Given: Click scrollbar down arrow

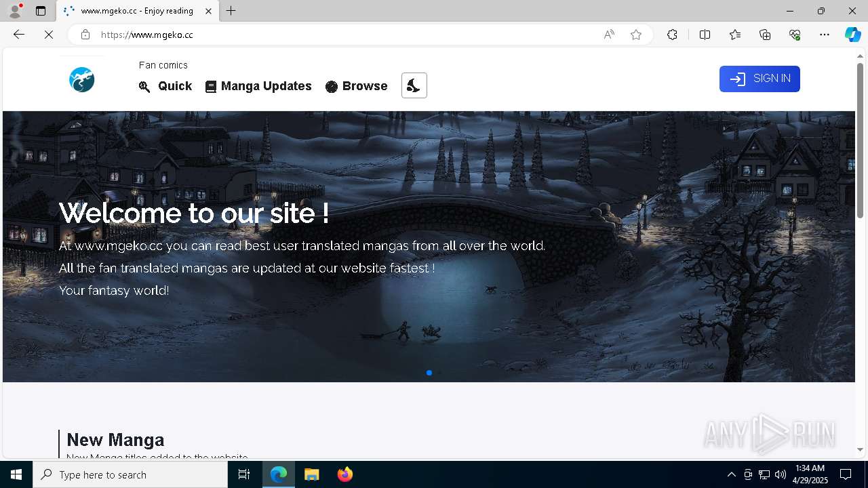Looking at the screenshot, I should 861,449.
